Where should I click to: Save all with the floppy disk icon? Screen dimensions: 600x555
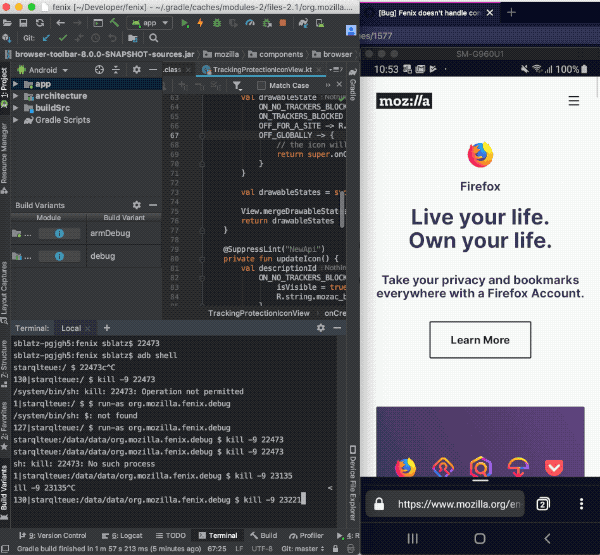coord(23,23)
